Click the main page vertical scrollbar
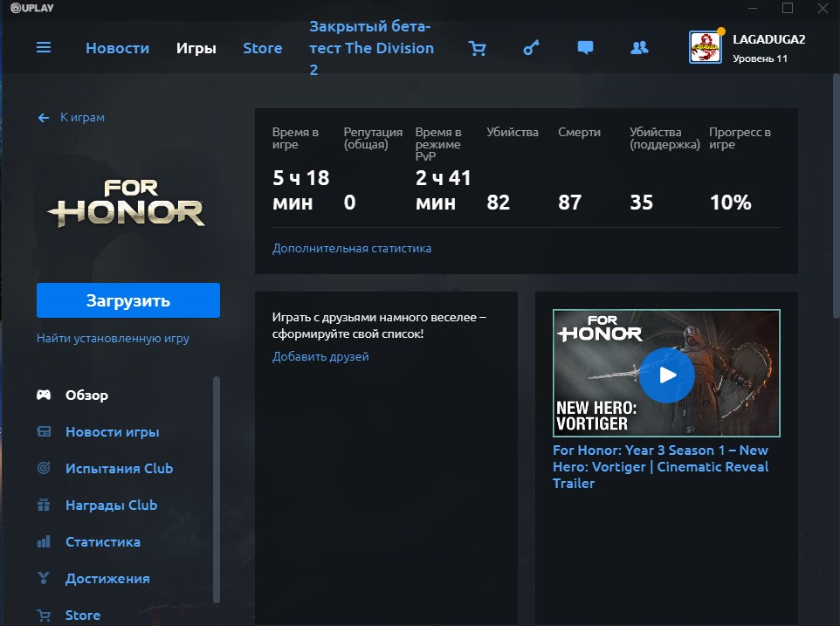Viewport: 840px width, 626px height. 836,196
